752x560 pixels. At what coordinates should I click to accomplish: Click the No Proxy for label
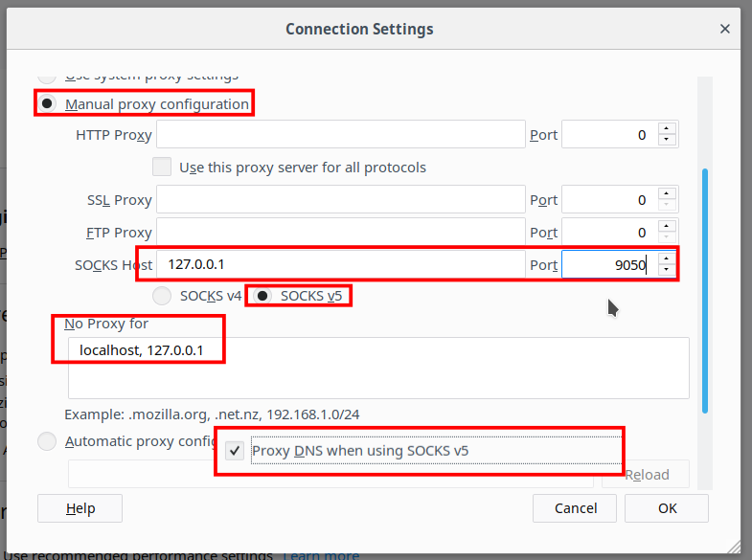coord(106,324)
